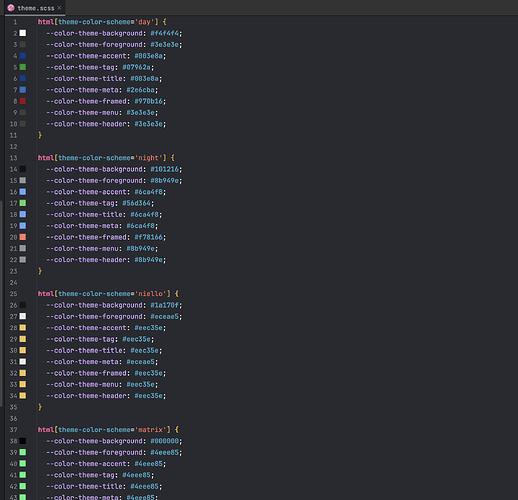Open blue swatch on line 7
The image size is (518, 500).
pyautogui.click(x=23, y=90)
